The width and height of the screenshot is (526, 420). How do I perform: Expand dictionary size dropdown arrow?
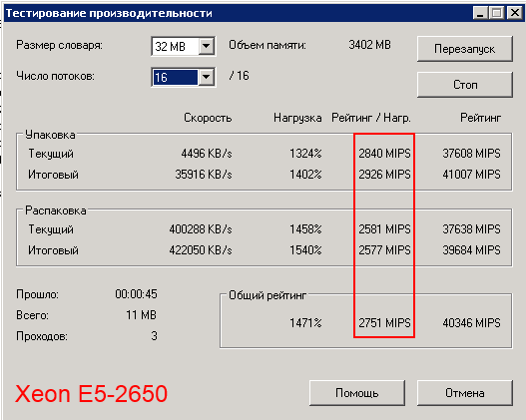206,46
